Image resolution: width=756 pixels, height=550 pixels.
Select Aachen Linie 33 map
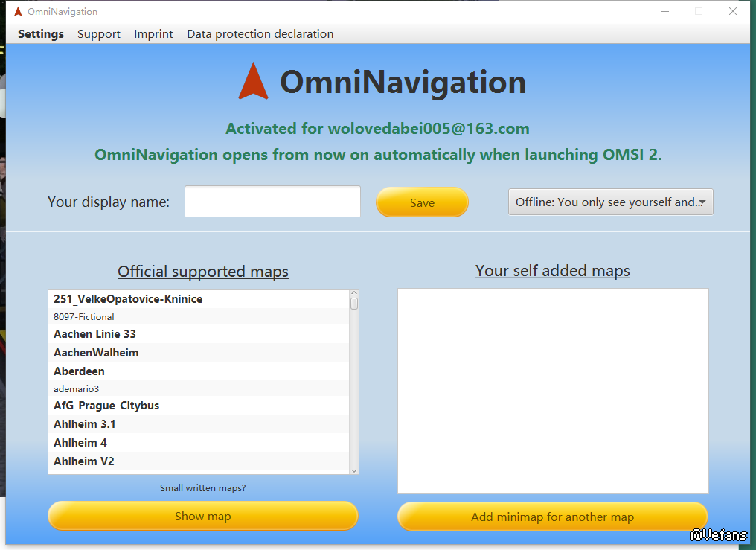(198, 334)
